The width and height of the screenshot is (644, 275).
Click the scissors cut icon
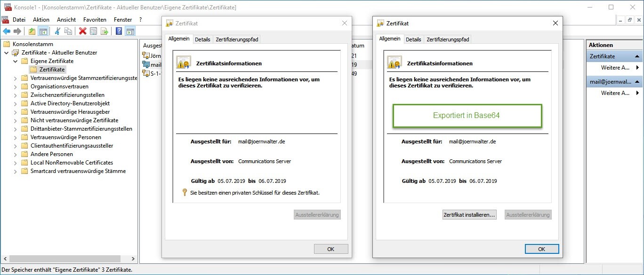[x=57, y=31]
